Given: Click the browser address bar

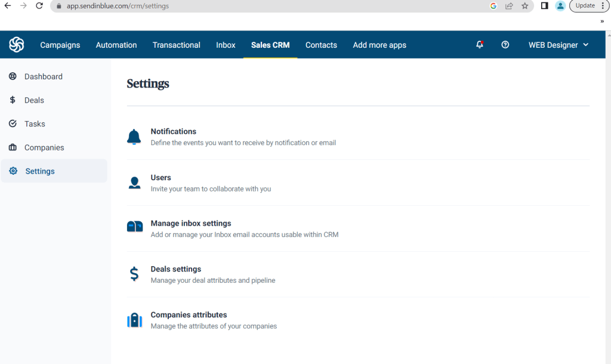Looking at the screenshot, I should (269, 6).
